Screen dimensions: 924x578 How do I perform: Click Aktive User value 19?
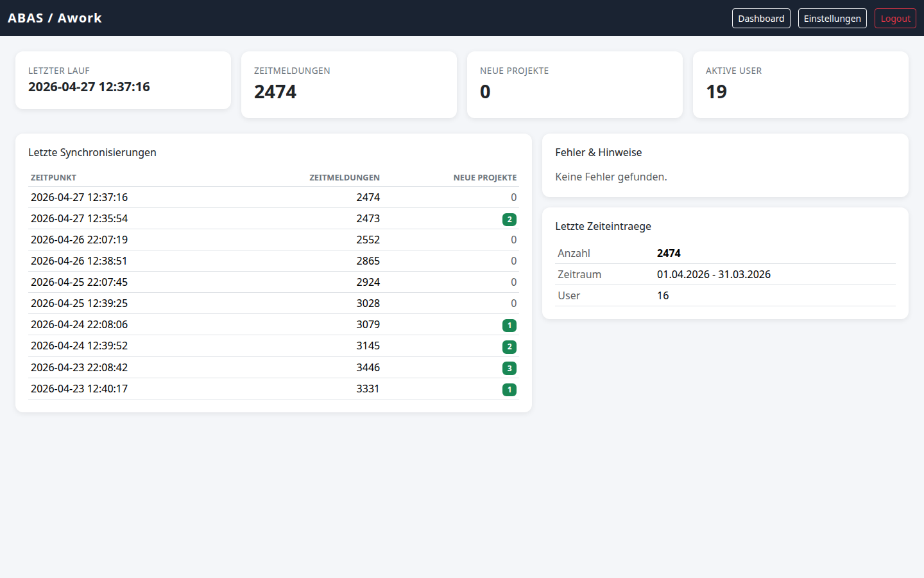(x=716, y=92)
